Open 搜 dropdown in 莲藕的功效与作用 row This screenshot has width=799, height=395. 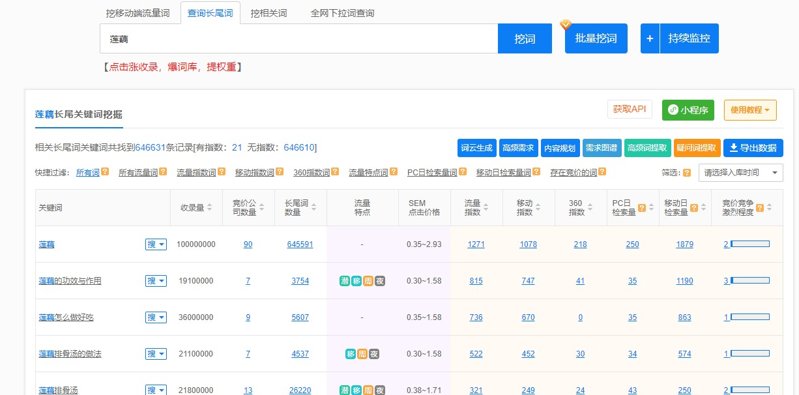156,281
